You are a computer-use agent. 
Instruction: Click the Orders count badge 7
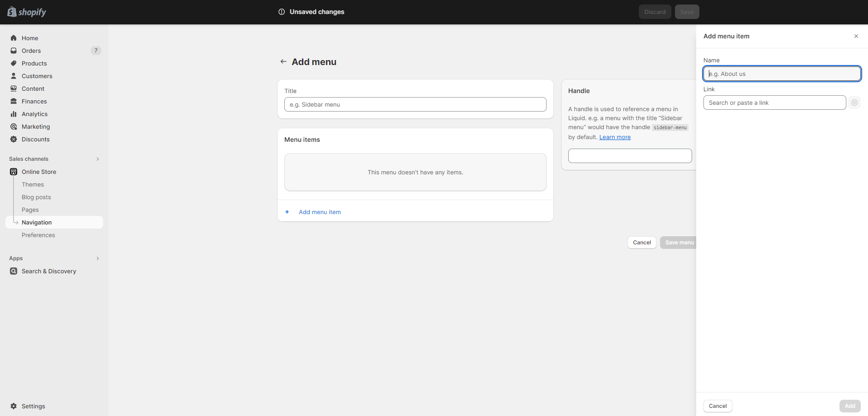tap(96, 51)
